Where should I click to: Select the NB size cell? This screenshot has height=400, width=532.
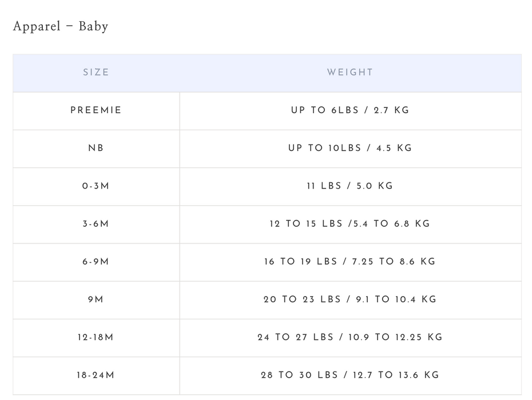(x=96, y=148)
